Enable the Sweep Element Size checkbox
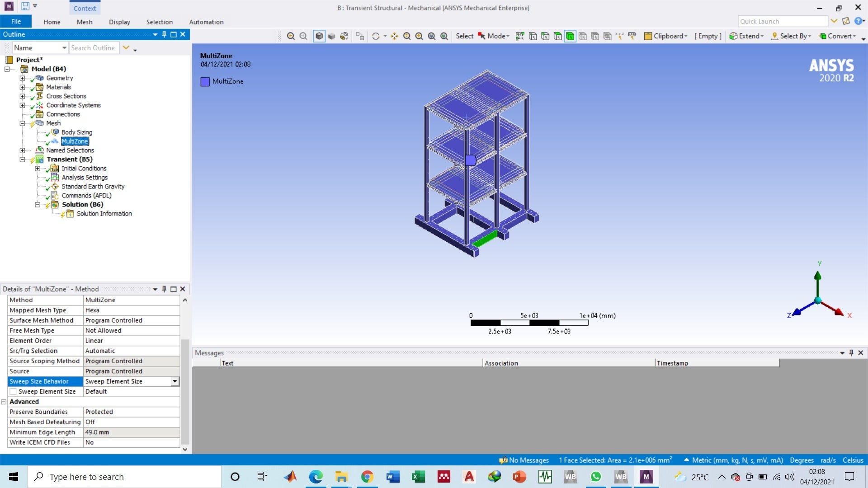868x488 pixels. pyautogui.click(x=13, y=391)
